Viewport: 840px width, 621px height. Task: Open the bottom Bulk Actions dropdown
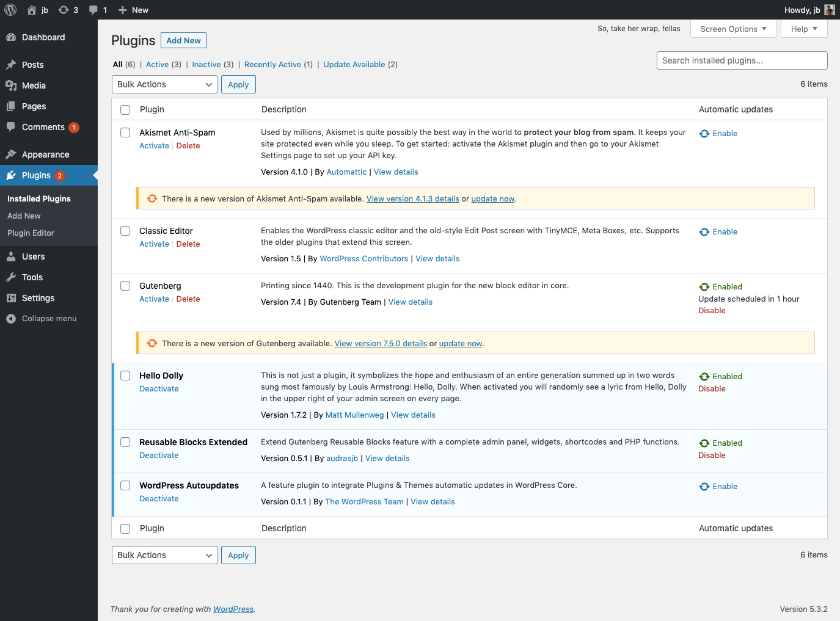pos(164,555)
